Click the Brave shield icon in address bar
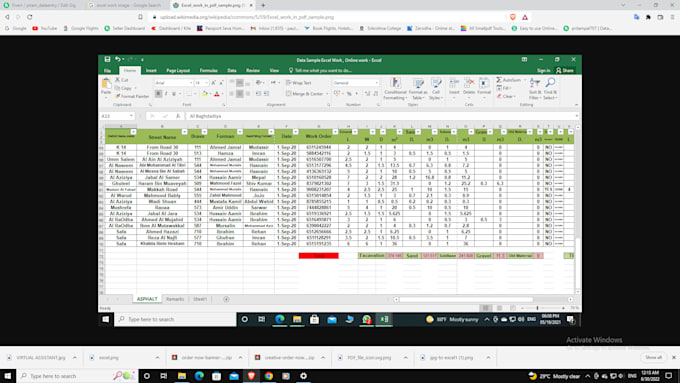The image size is (680, 383). [x=513, y=17]
